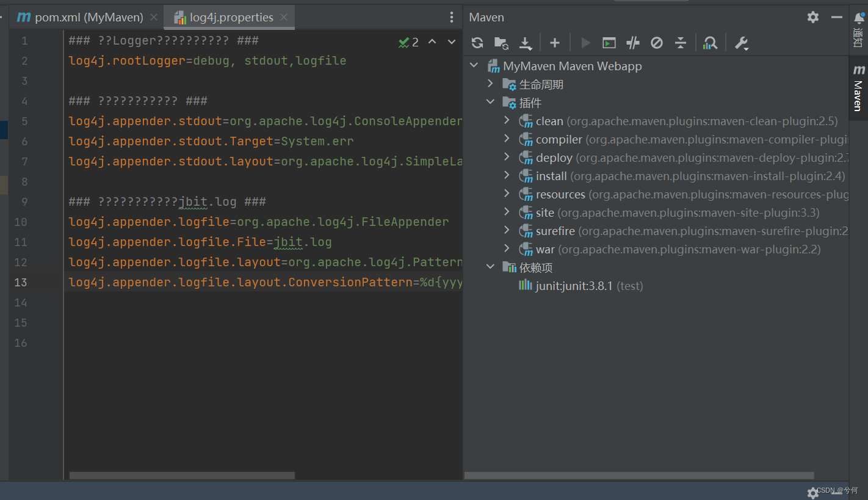Viewport: 868px width, 500px height.
Task: Reload all Maven projects
Action: (477, 43)
